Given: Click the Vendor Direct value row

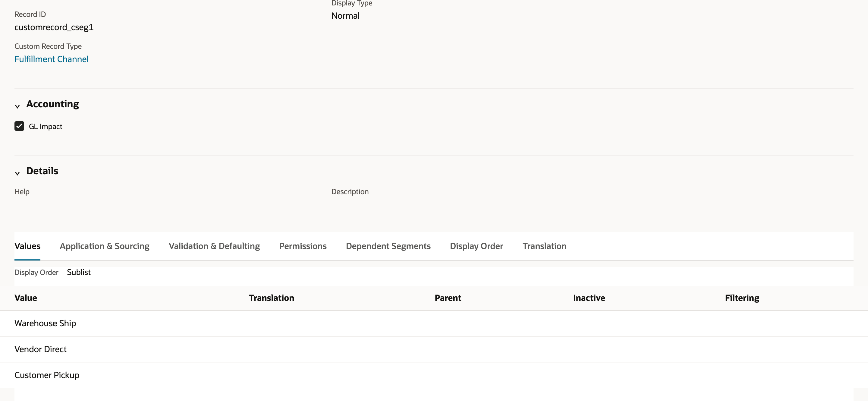Looking at the screenshot, I should 434,349.
